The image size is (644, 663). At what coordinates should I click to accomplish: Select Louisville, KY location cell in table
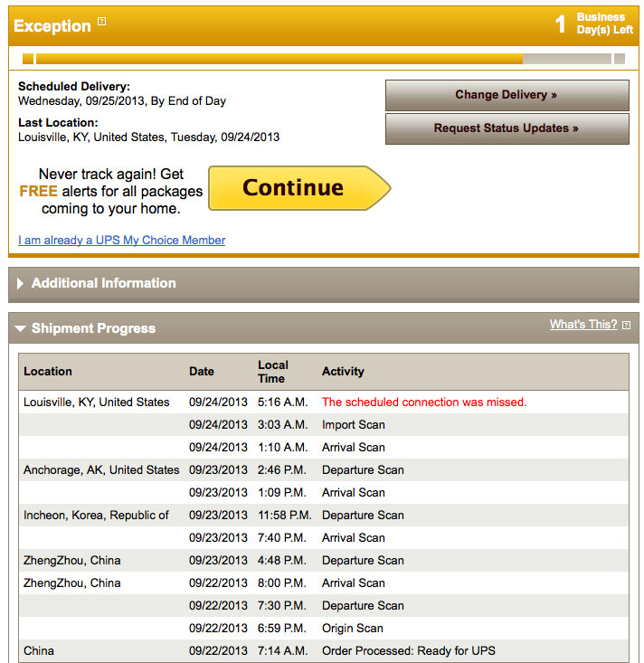pos(97,403)
